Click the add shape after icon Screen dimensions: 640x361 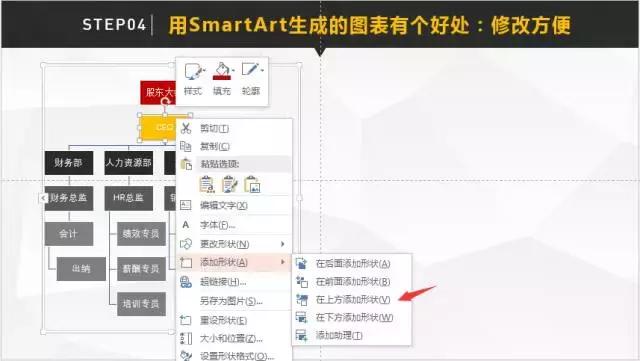[301, 264]
